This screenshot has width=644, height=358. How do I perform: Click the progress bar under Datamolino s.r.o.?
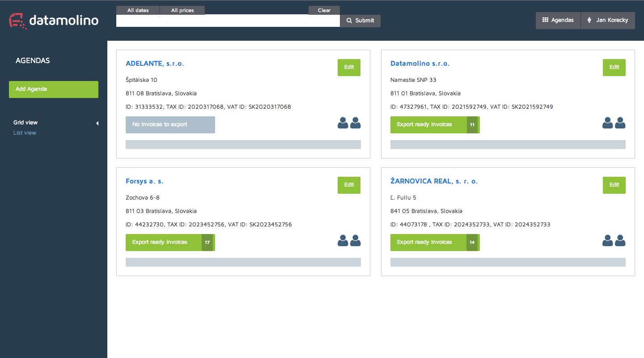(508, 145)
